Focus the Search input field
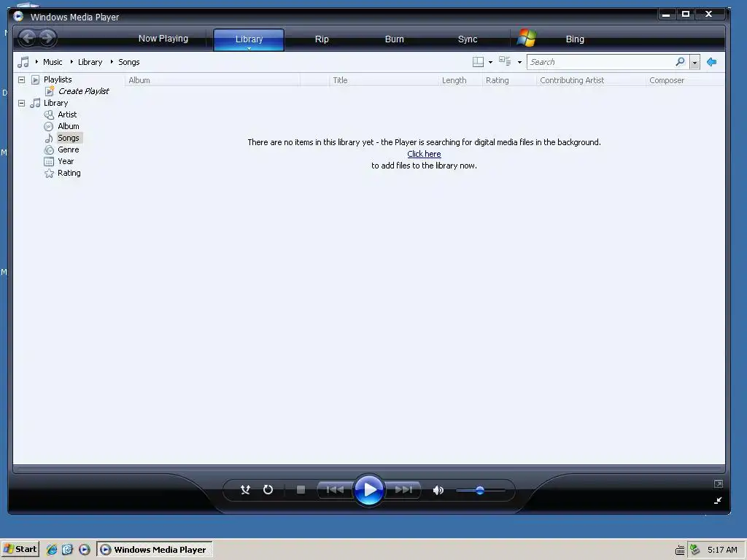 pyautogui.click(x=600, y=62)
